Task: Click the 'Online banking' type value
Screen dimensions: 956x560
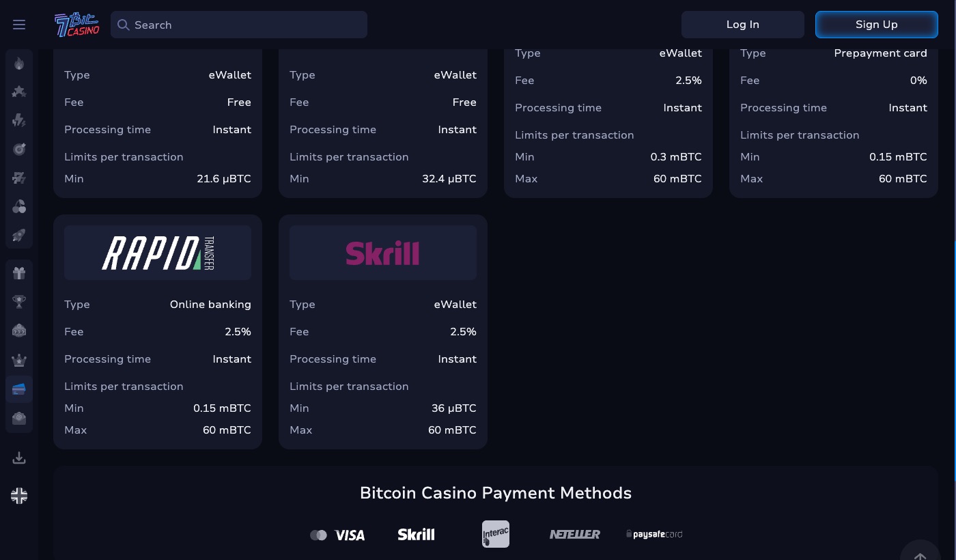Action: (210, 305)
